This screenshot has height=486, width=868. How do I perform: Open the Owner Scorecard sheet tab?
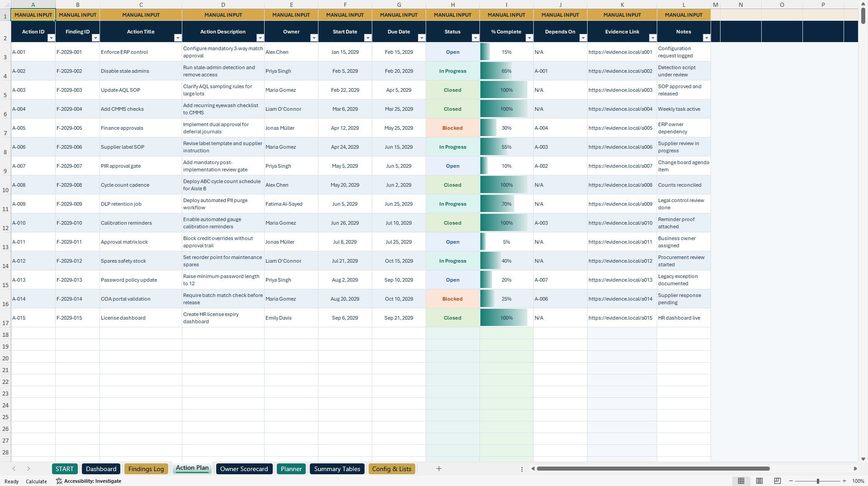pos(244,469)
